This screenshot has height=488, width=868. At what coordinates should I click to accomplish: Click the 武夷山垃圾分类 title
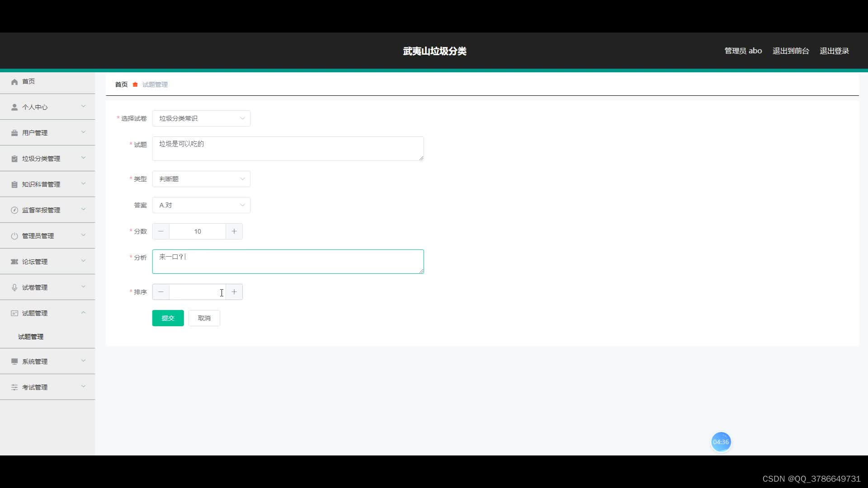pyautogui.click(x=434, y=51)
